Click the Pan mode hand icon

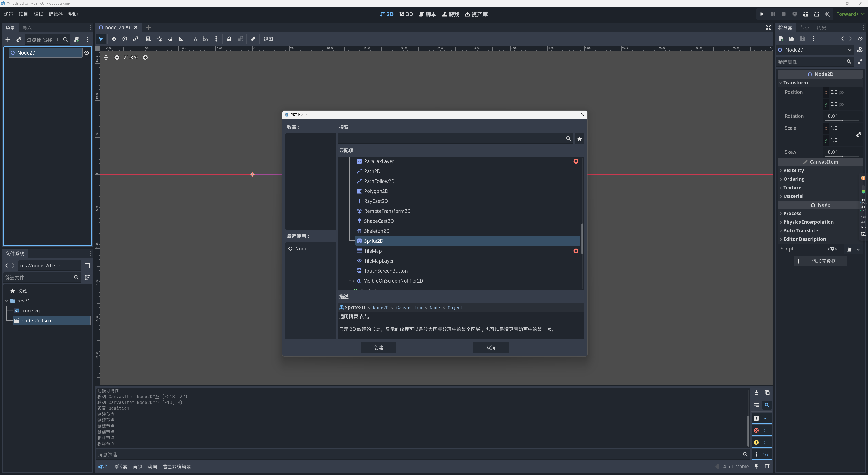pyautogui.click(x=170, y=39)
